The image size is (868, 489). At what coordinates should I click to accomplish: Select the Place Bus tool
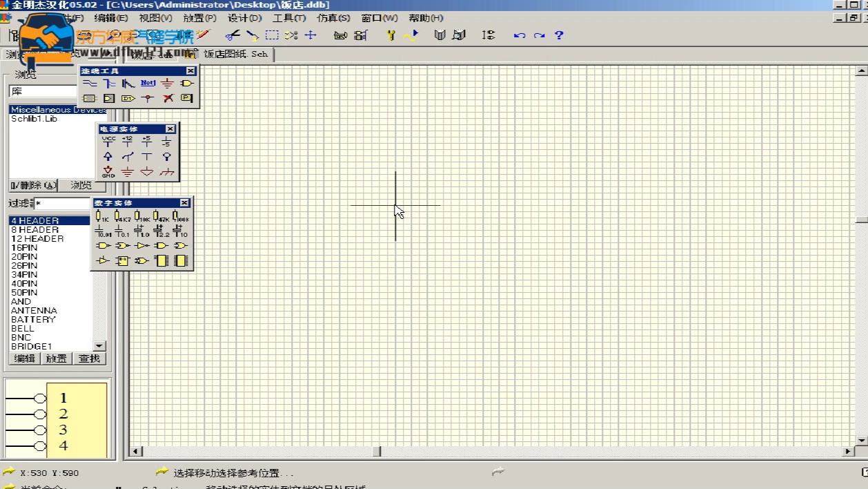108,84
